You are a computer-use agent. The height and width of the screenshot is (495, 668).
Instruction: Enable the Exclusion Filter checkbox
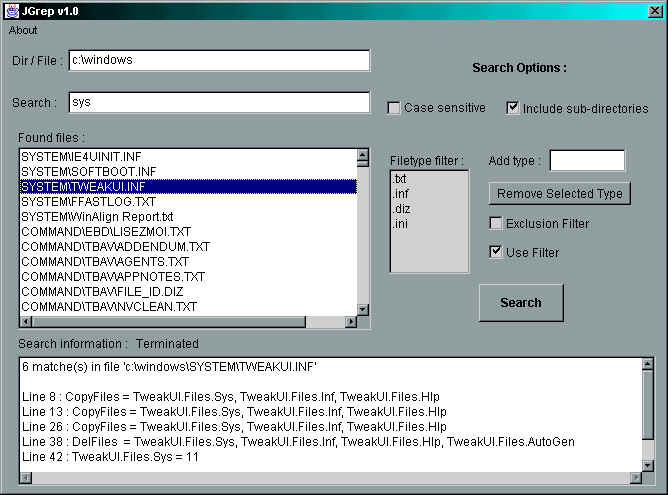[496, 223]
